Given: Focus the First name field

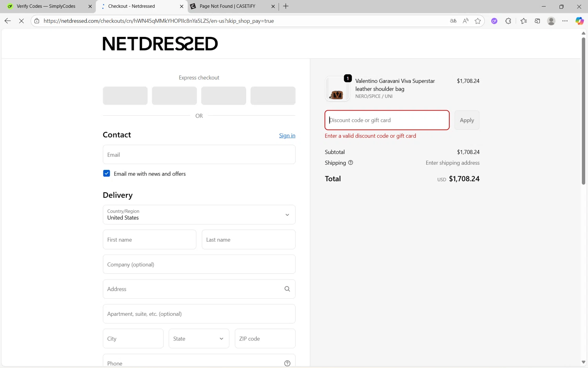Looking at the screenshot, I should coord(149,240).
